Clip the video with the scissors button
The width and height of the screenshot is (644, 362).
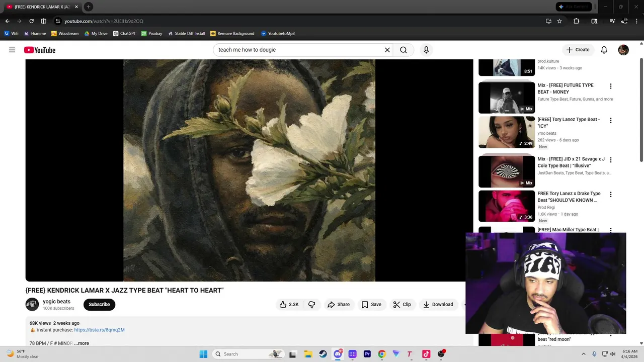tap(402, 304)
